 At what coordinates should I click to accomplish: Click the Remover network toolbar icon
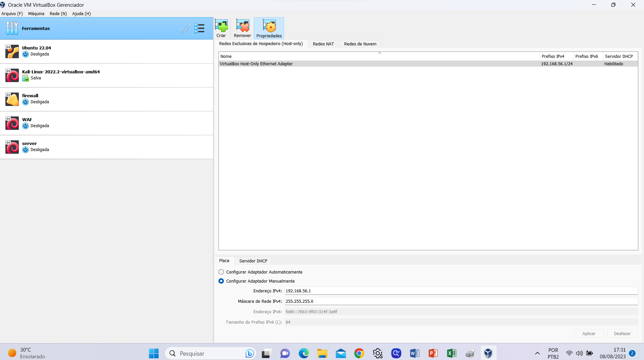pyautogui.click(x=242, y=28)
